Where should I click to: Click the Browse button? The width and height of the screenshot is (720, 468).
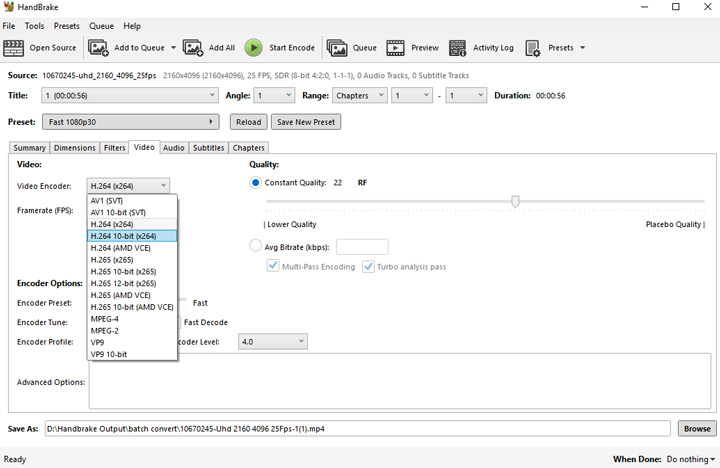point(696,428)
